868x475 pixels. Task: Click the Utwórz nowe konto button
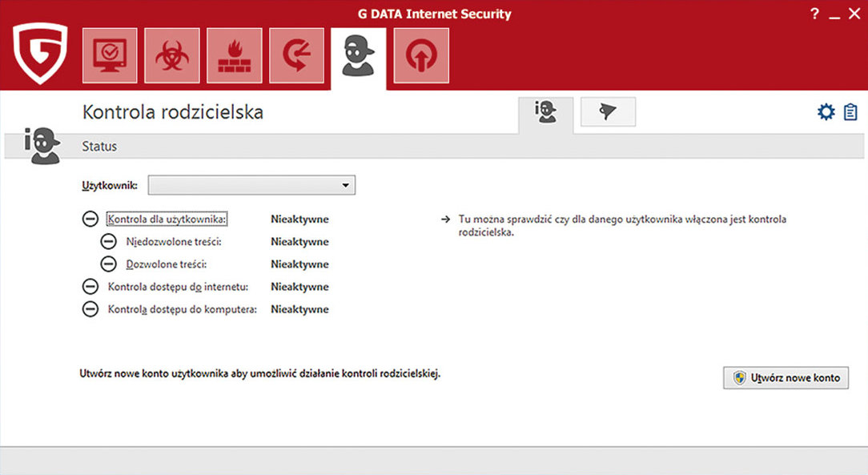[x=785, y=378]
